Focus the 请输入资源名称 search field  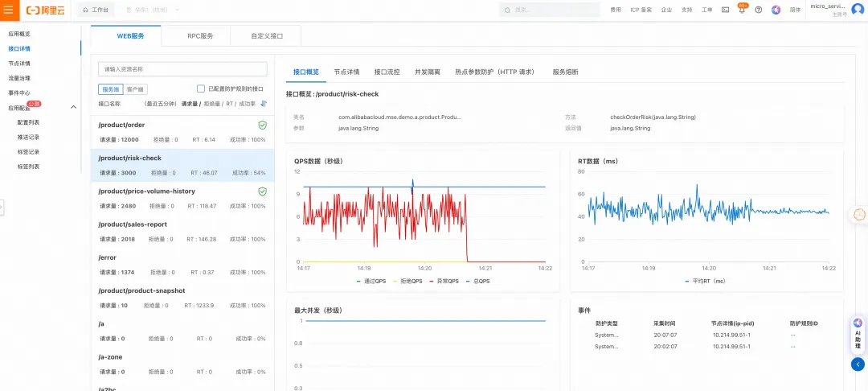click(182, 69)
